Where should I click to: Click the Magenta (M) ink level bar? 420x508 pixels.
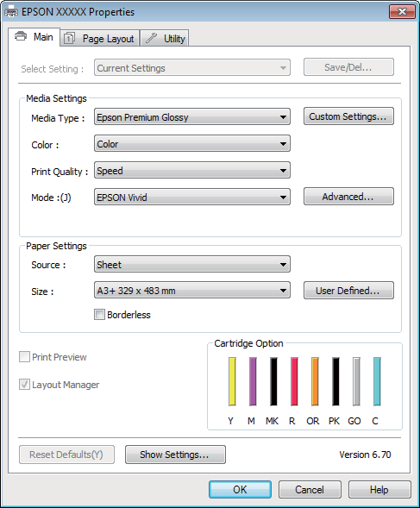click(x=253, y=381)
